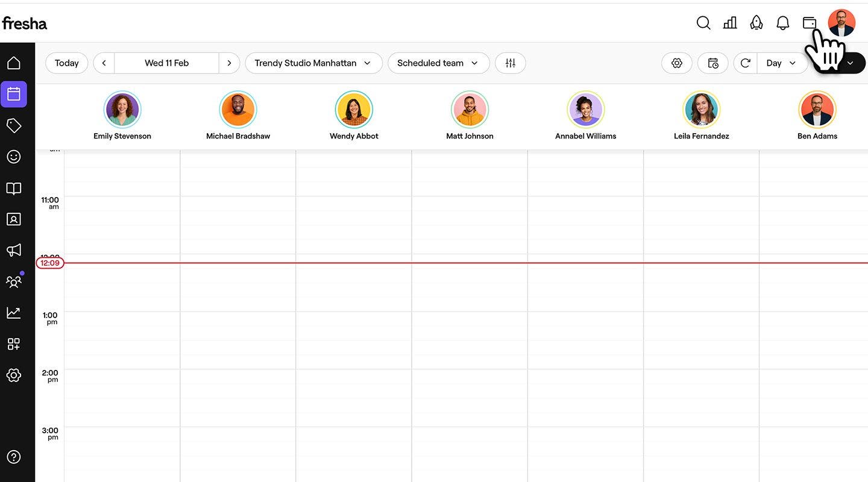Image resolution: width=868 pixels, height=482 pixels.
Task: Click Leila Fernandez's avatar
Action: [701, 110]
